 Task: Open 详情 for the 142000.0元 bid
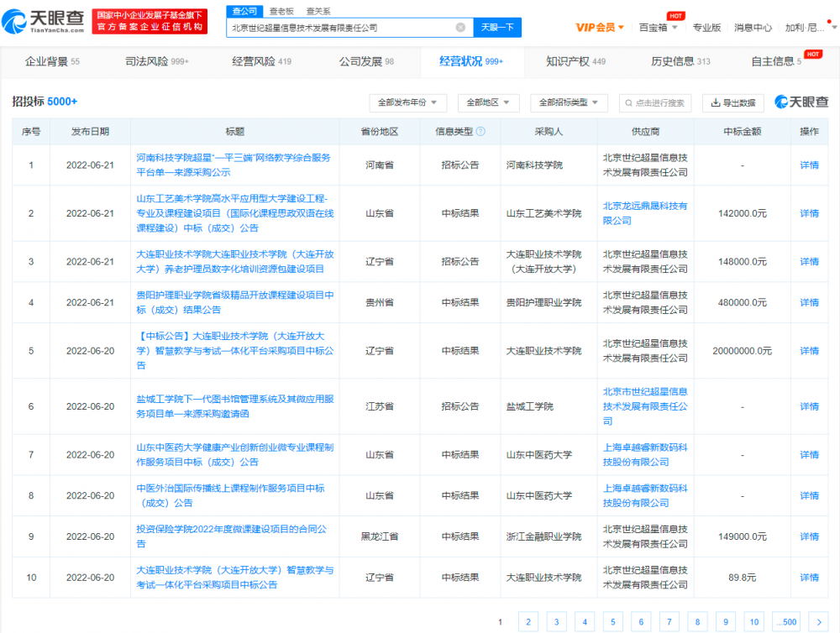[x=809, y=213]
